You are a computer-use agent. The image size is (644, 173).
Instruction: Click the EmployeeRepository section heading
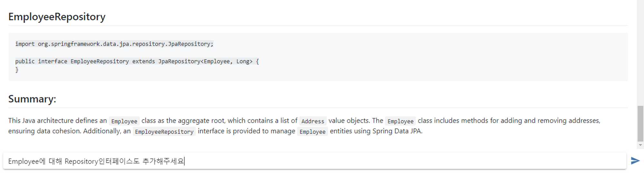click(57, 17)
